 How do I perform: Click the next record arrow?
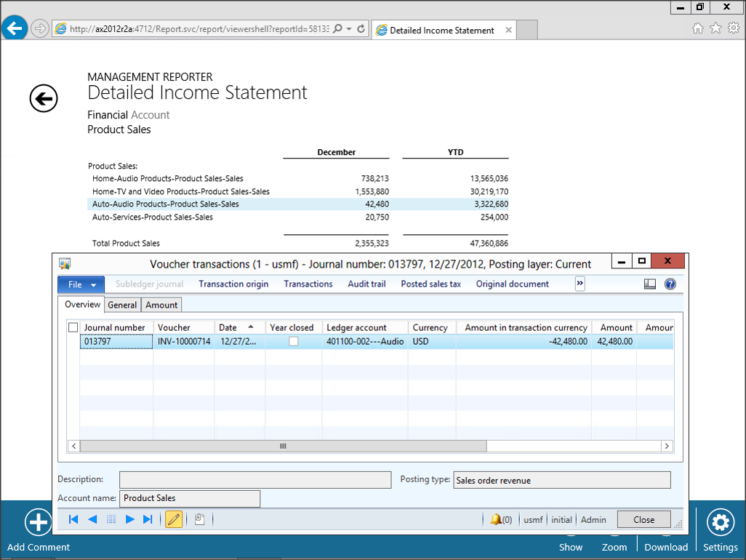[130, 519]
